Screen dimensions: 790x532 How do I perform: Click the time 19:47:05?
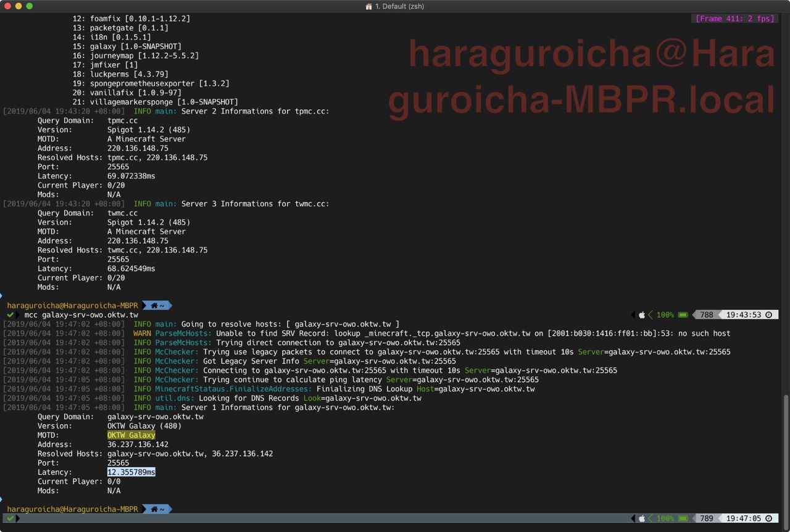tap(744, 518)
